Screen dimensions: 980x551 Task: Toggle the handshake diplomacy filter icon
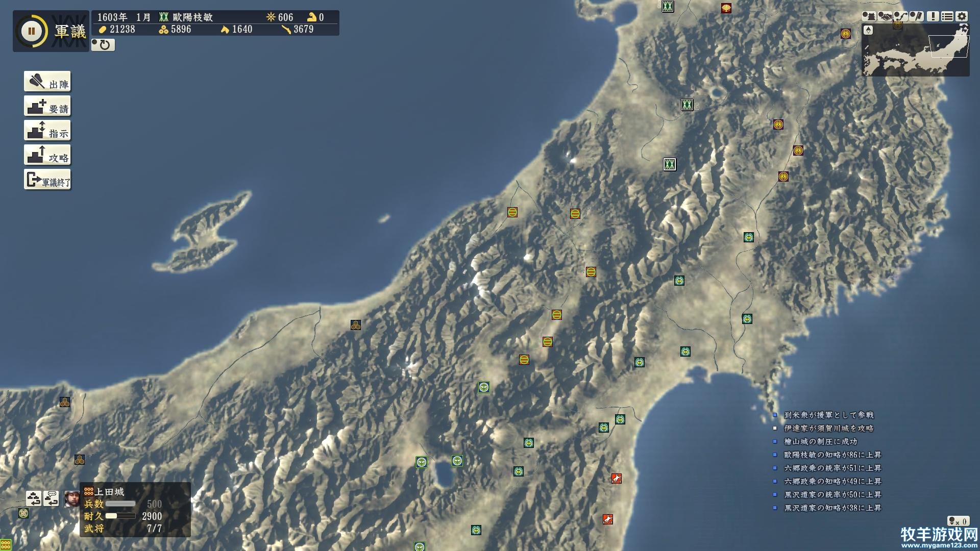885,16
